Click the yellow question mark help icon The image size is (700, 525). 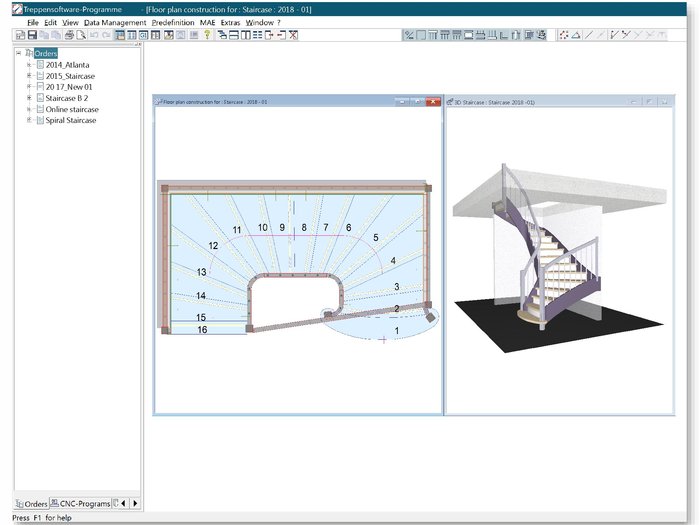pyautogui.click(x=207, y=35)
